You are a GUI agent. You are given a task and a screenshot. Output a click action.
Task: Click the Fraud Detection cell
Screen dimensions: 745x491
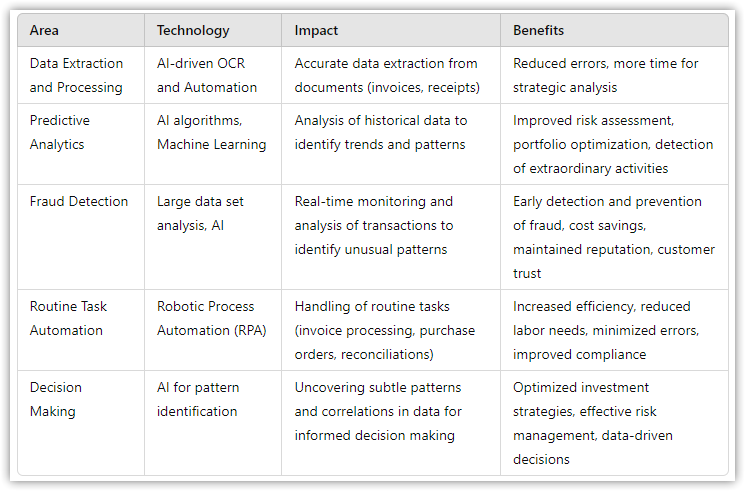81,237
